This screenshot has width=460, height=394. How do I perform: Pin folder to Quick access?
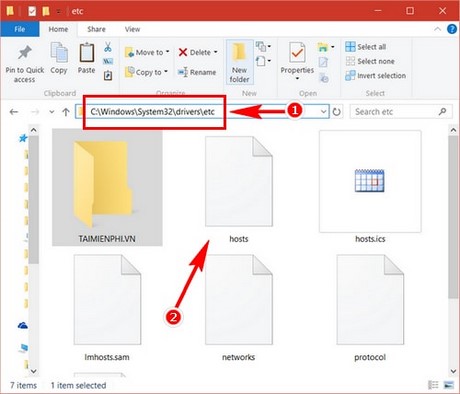pyautogui.click(x=25, y=64)
